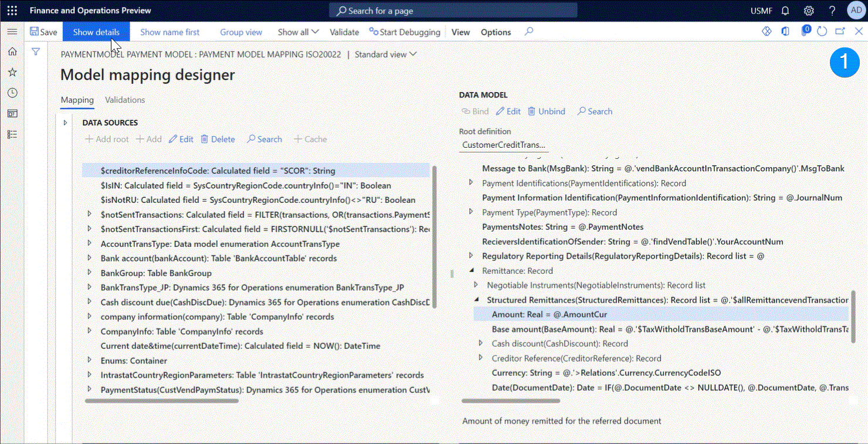Click the Save icon on the action bar

coord(43,32)
